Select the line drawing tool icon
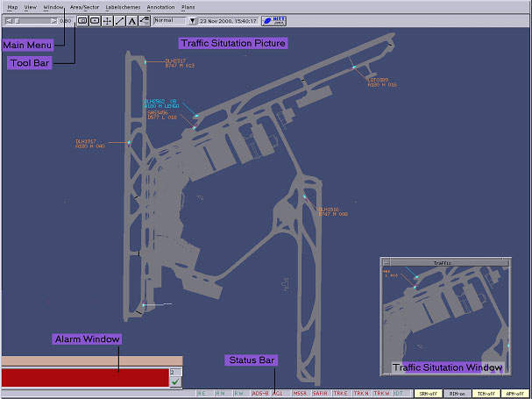This screenshot has width=532, height=399. click(x=119, y=19)
